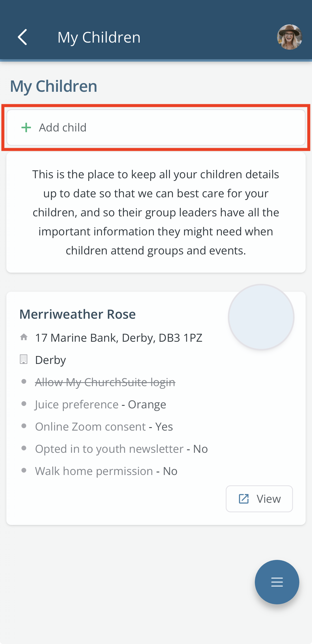Click the Derby site label
The width and height of the screenshot is (312, 644).
pyautogui.click(x=51, y=360)
